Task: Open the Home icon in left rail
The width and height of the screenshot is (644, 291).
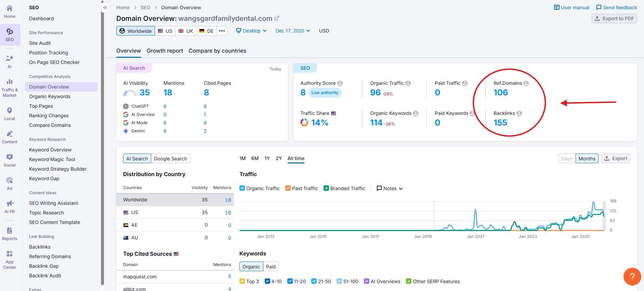Action: 10,8
